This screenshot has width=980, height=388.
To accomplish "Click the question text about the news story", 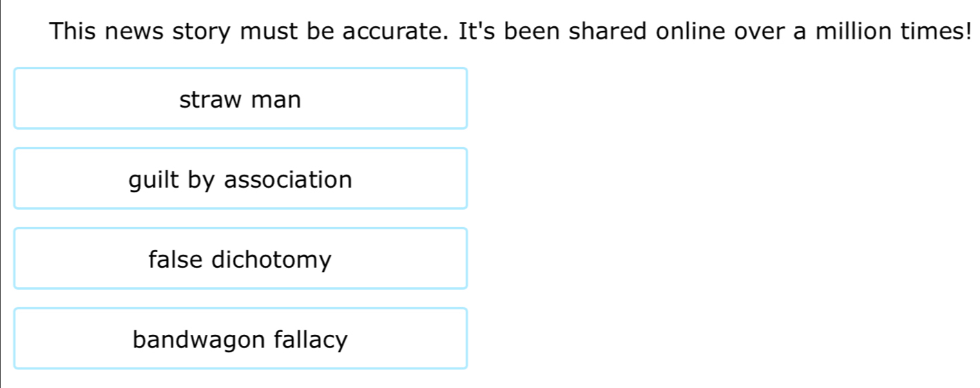I will 511,31.
